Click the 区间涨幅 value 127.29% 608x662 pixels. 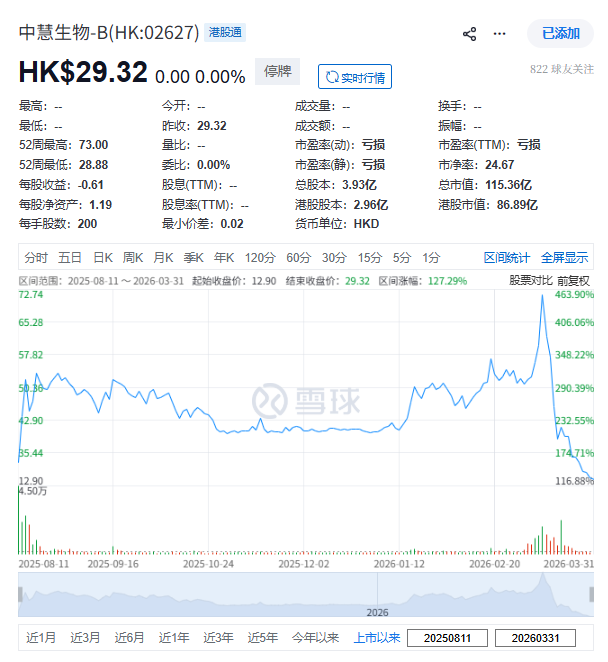pyautogui.click(x=448, y=281)
